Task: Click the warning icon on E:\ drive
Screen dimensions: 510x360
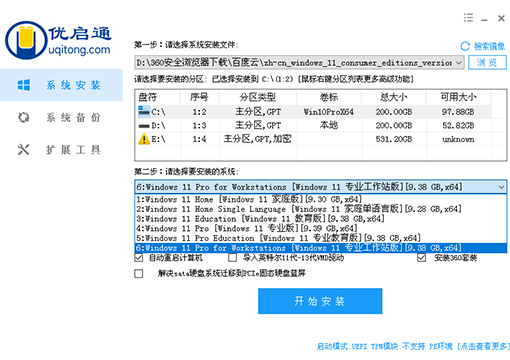Action: 144,139
